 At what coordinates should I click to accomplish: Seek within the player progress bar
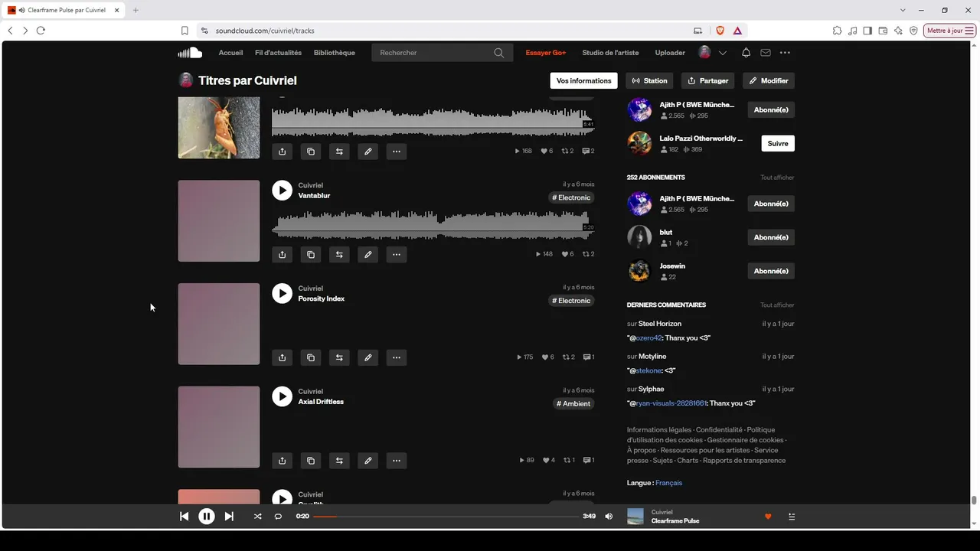(446, 517)
